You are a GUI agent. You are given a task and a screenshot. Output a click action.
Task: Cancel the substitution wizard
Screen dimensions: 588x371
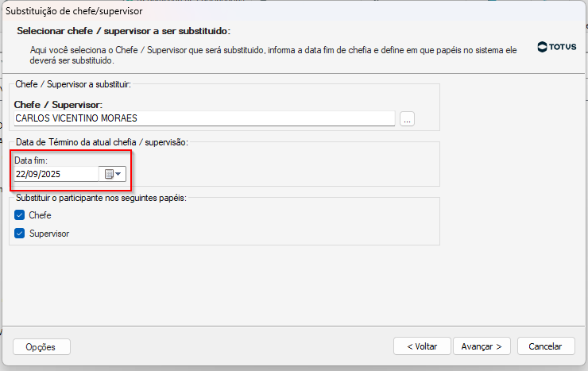coord(546,346)
